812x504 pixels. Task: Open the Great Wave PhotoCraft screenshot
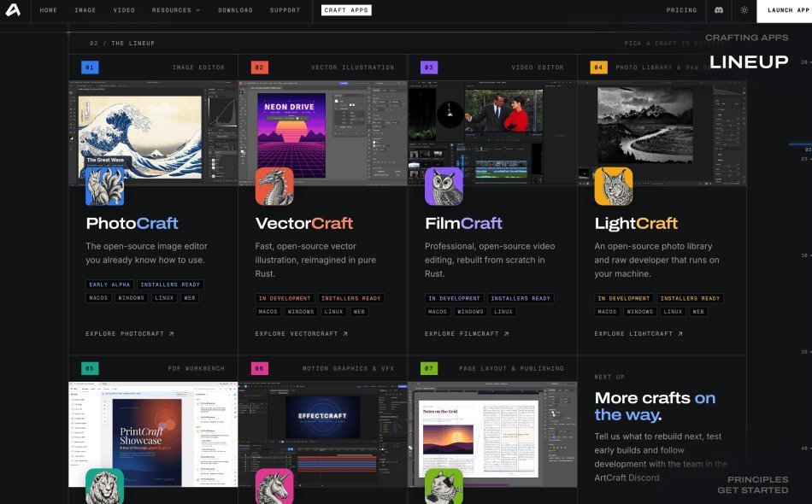pos(153,133)
